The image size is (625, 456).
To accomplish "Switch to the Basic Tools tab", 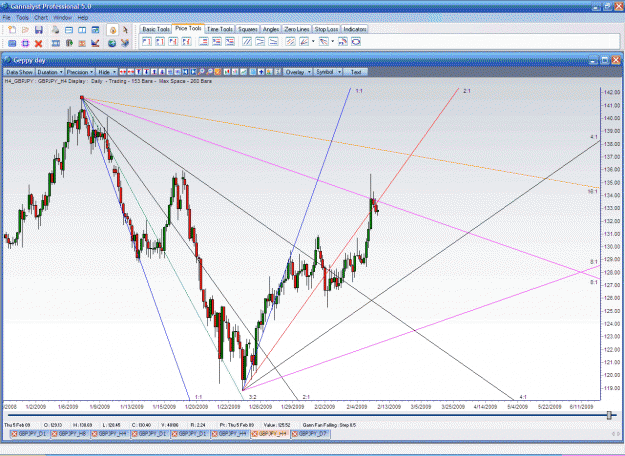I will tap(156, 29).
